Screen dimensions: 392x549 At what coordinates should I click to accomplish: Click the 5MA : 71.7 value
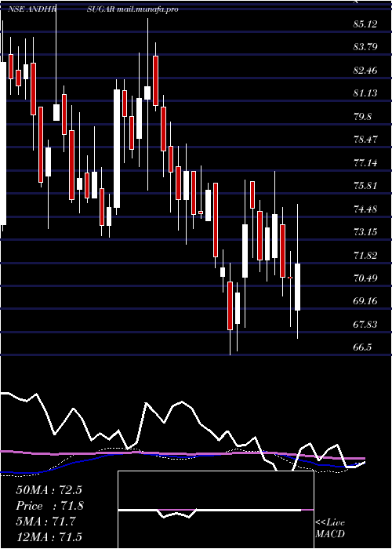[45, 522]
